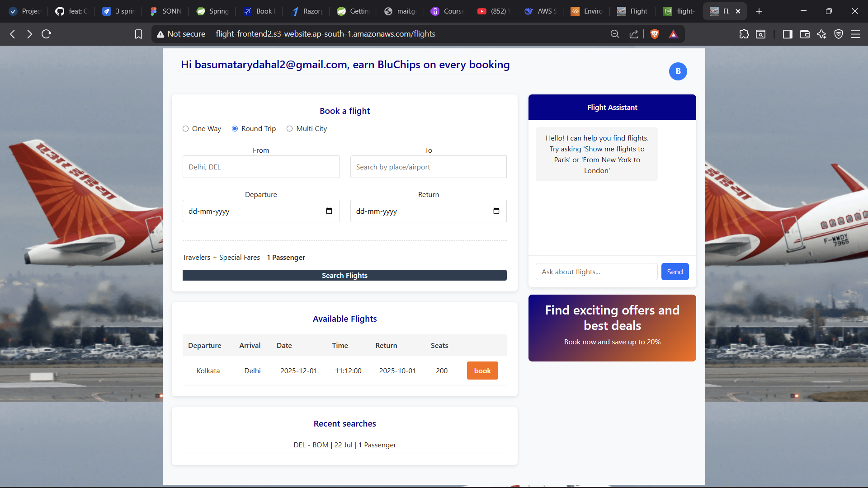Viewport: 868px width, 488px height.
Task: Click the Kolkata departure cell
Action: (x=208, y=371)
